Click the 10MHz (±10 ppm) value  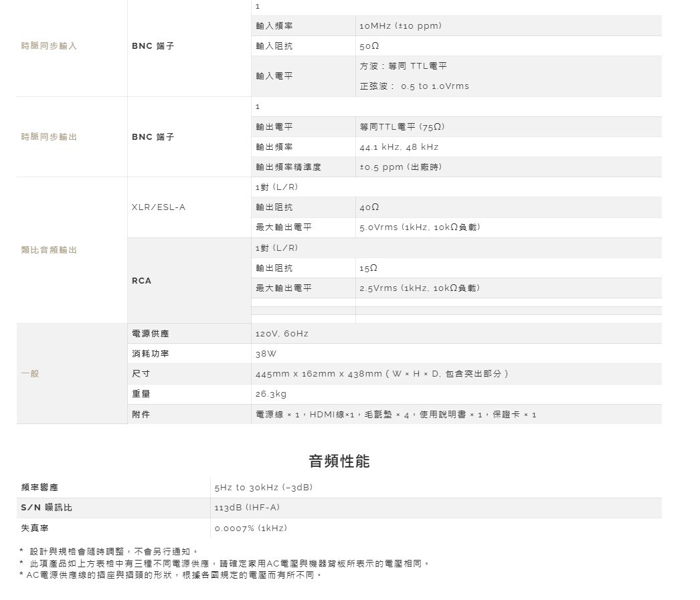coord(400,26)
